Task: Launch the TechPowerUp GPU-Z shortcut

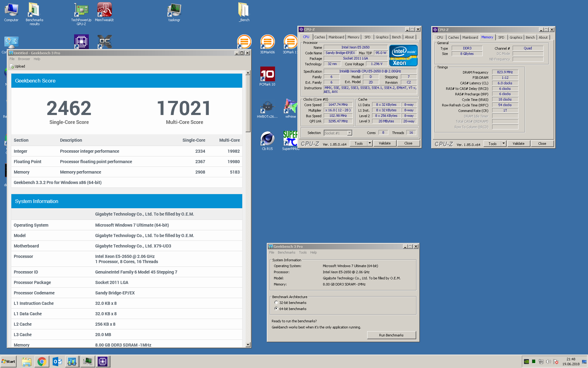Action: click(81, 14)
